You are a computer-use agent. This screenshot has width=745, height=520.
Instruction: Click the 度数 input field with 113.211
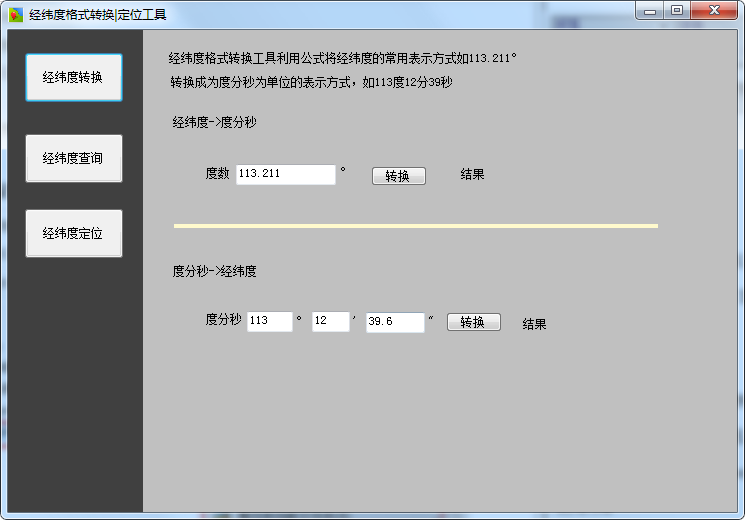pyautogui.click(x=285, y=175)
